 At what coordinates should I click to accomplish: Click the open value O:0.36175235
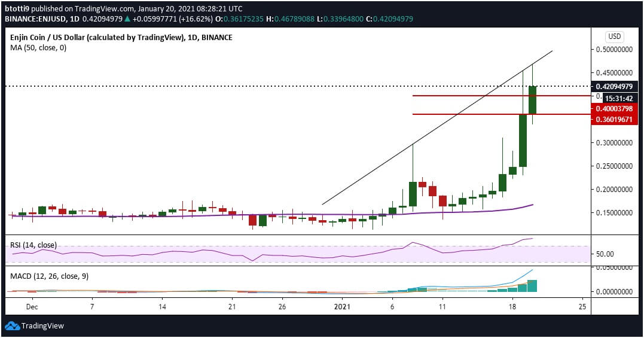[239, 19]
